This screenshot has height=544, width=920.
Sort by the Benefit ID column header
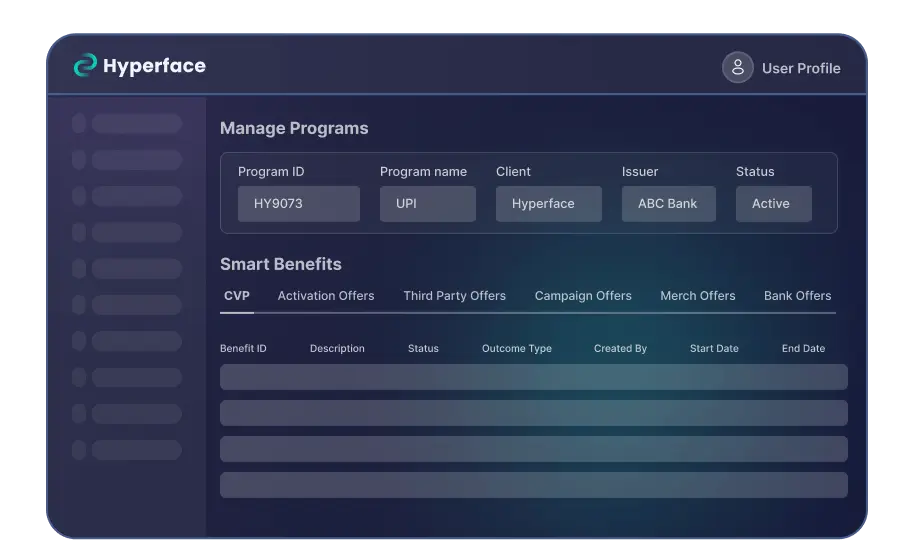pos(243,349)
